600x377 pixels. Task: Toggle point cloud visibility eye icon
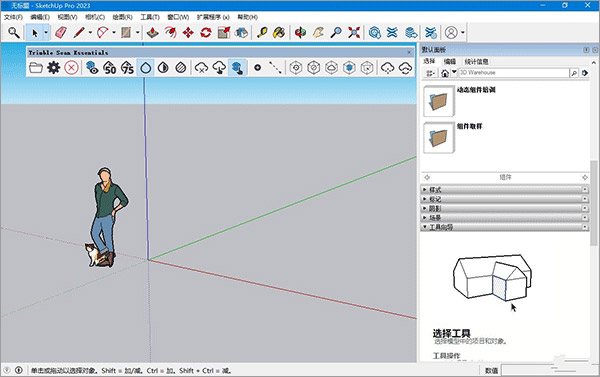tap(92, 68)
